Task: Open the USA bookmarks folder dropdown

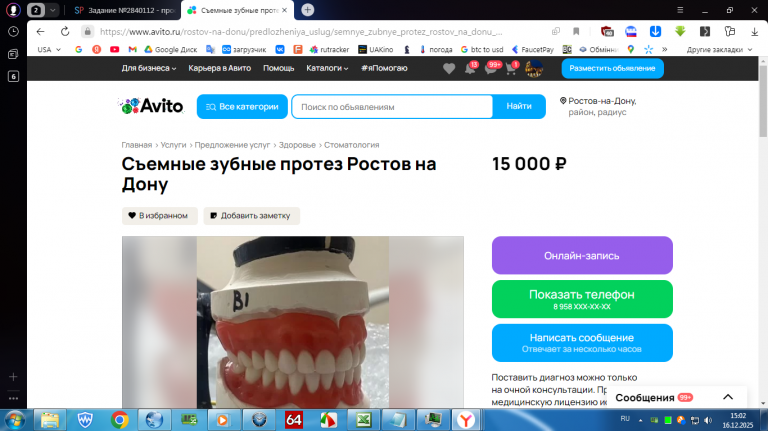Action: [49, 49]
